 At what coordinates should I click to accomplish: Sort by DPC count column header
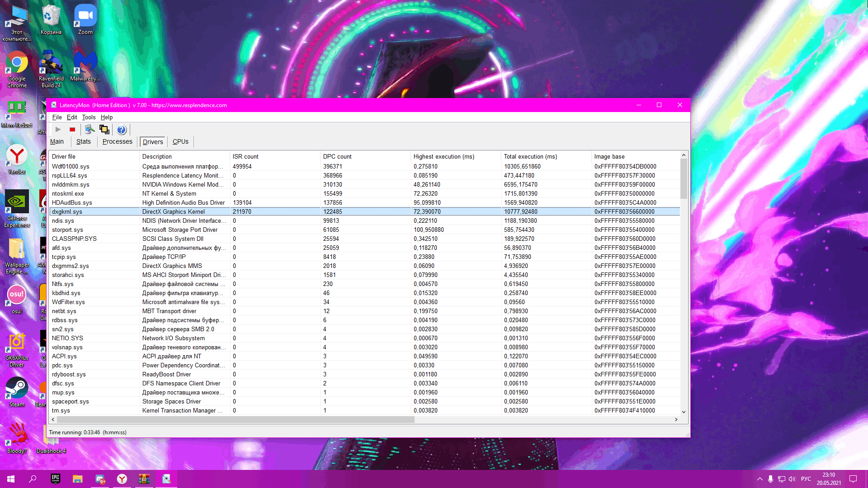pyautogui.click(x=365, y=156)
